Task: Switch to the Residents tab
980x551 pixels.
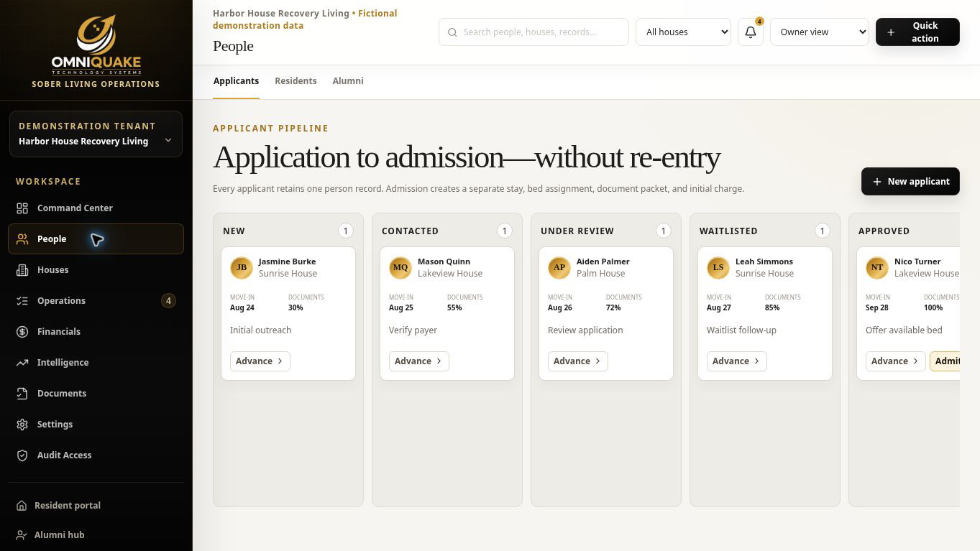Action: click(296, 81)
